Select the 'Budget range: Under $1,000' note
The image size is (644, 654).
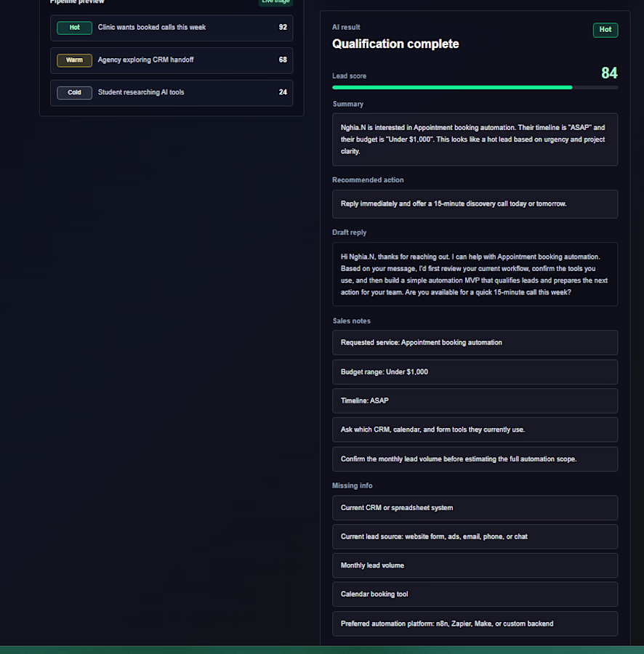click(x=475, y=372)
